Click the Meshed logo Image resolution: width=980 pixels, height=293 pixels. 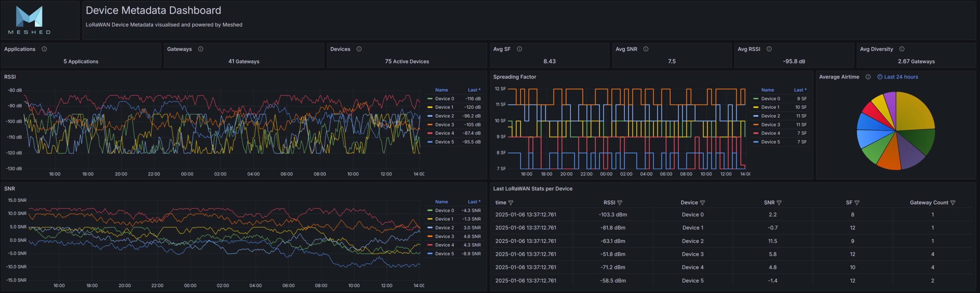pyautogui.click(x=29, y=20)
